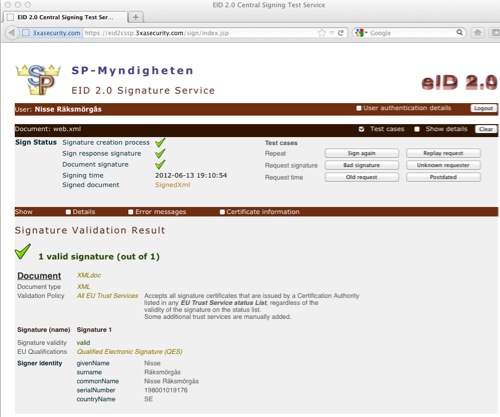This screenshot has width=500, height=417.
Task: Check the Certificate information checkbox
Action: (x=222, y=212)
